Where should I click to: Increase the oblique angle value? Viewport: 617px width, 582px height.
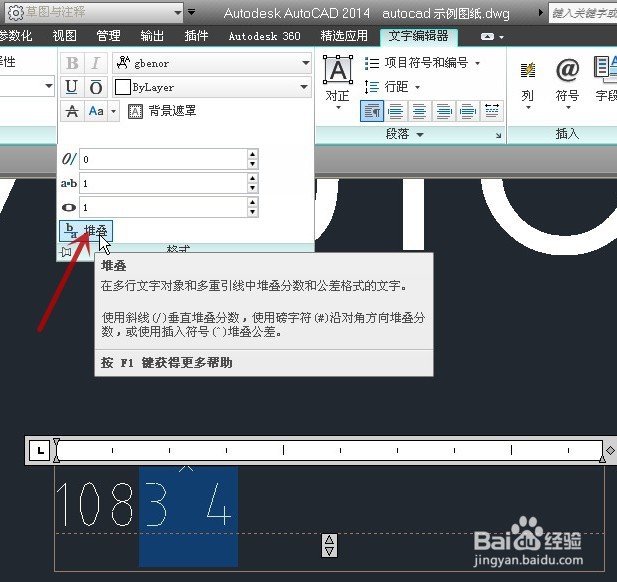(x=253, y=154)
